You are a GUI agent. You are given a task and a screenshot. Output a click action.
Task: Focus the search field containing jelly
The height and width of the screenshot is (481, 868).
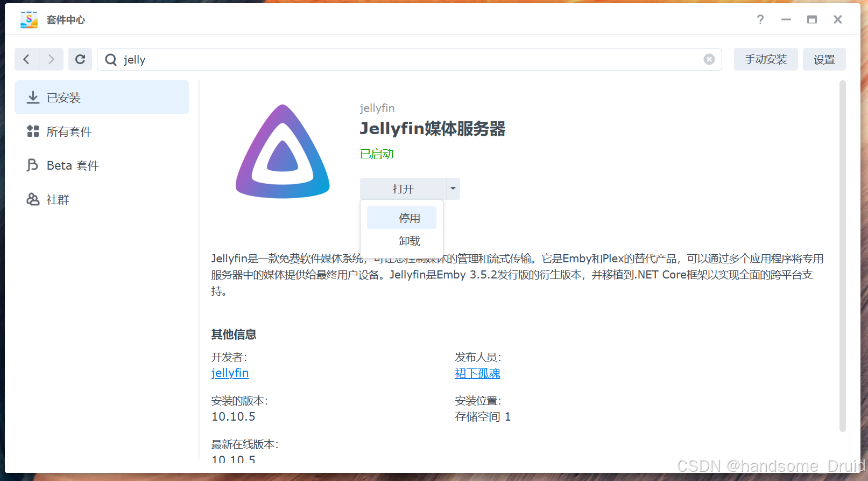(409, 59)
